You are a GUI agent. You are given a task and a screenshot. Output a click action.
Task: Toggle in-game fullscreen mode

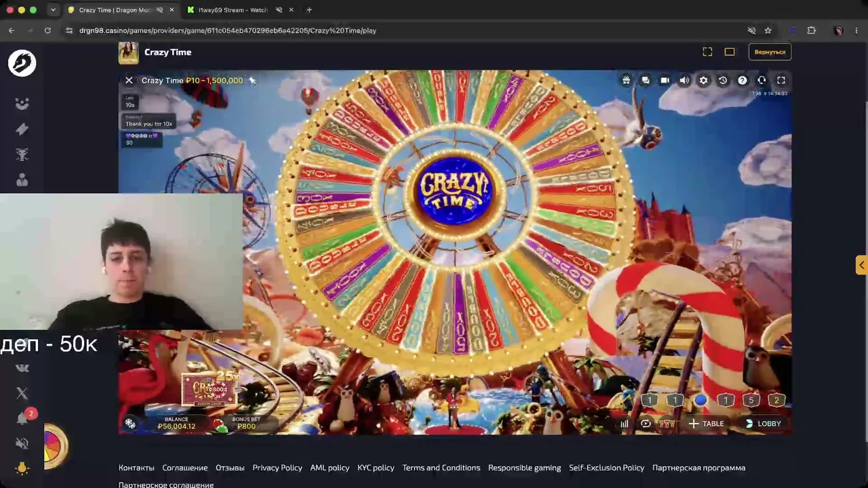pos(781,81)
